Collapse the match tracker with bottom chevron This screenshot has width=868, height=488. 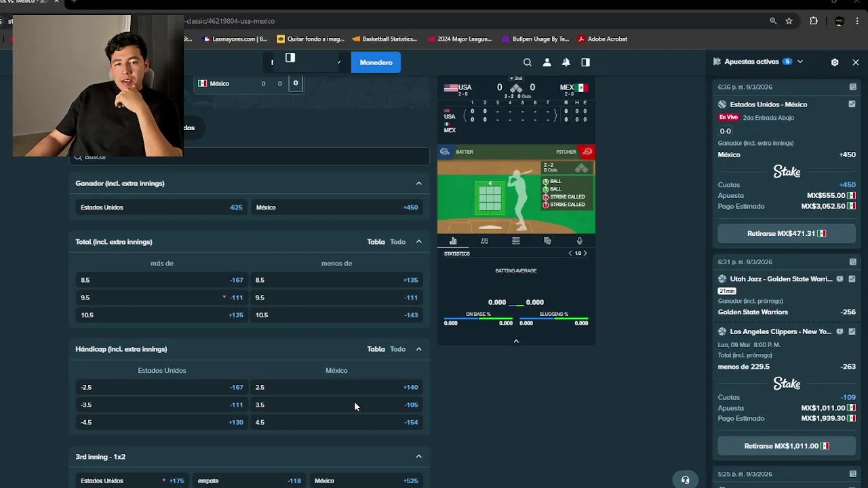click(516, 341)
